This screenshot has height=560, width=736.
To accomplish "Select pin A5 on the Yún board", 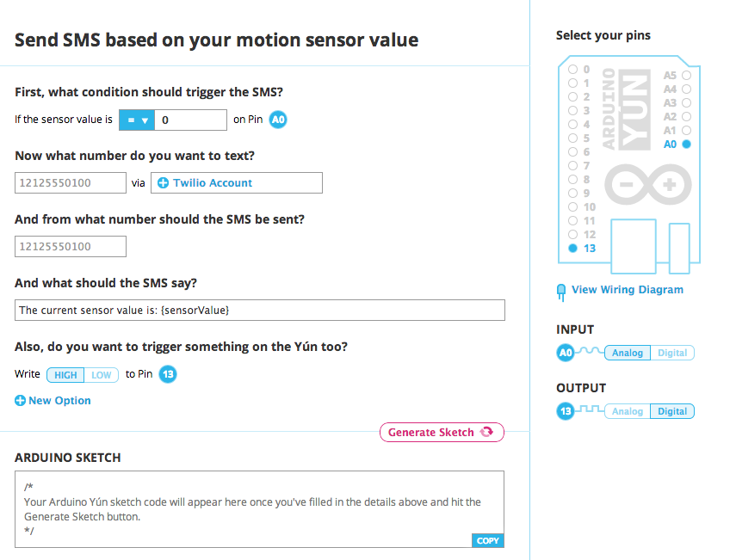I will 686,76.
